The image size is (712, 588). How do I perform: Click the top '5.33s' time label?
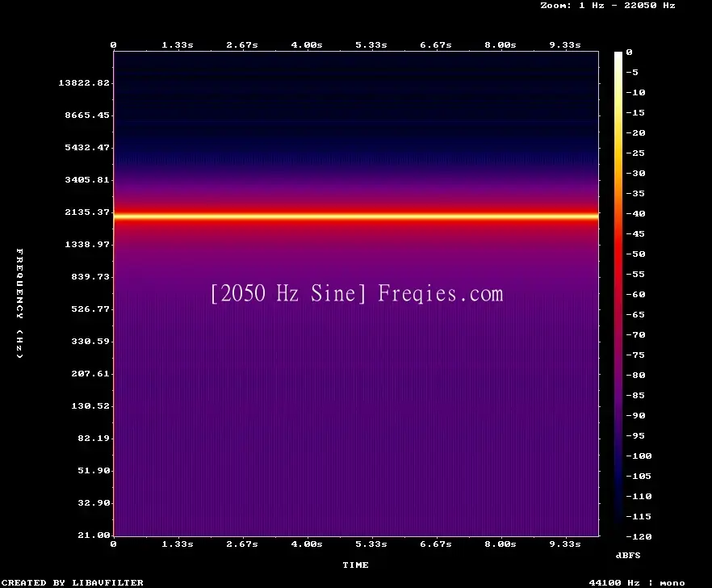tap(371, 45)
